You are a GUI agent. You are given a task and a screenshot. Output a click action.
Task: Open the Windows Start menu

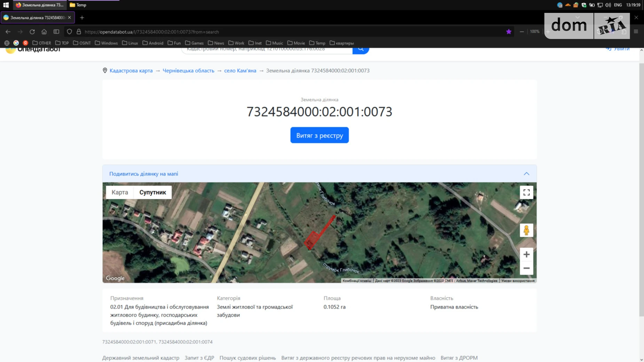click(6, 5)
